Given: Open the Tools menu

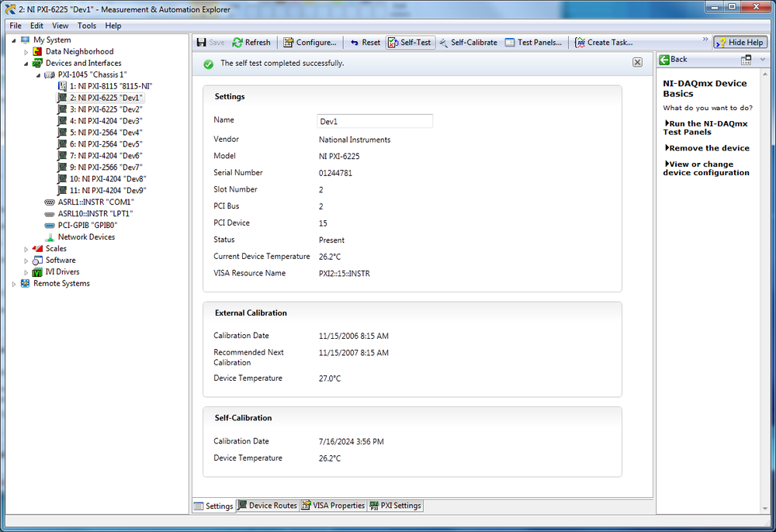Looking at the screenshot, I should [87, 26].
